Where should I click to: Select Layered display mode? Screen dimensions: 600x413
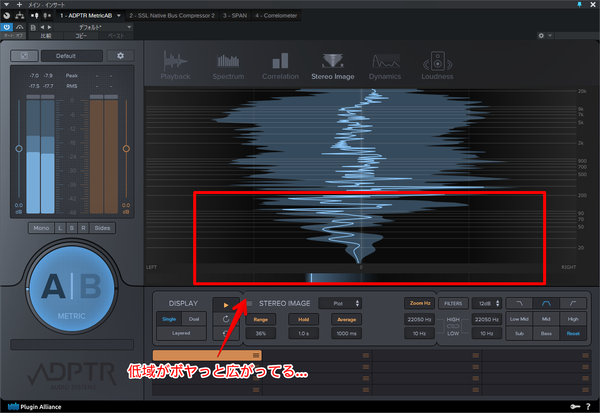(x=181, y=333)
